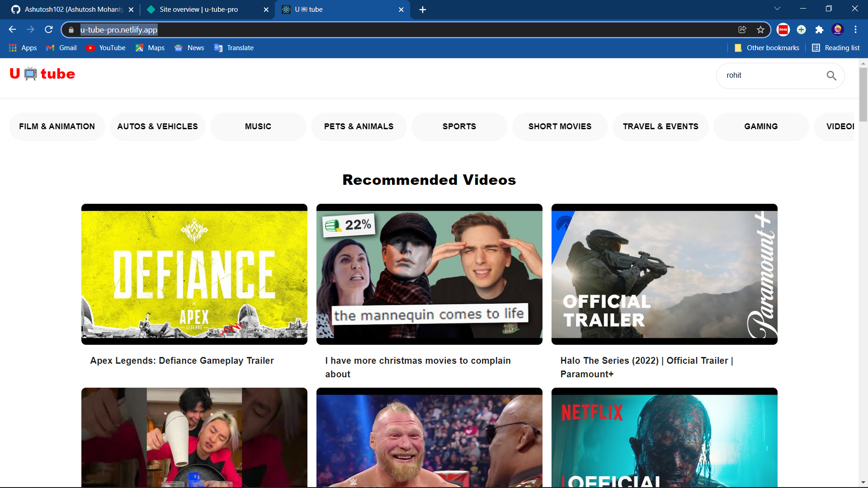Click the Recommended Videos heading

(x=429, y=180)
